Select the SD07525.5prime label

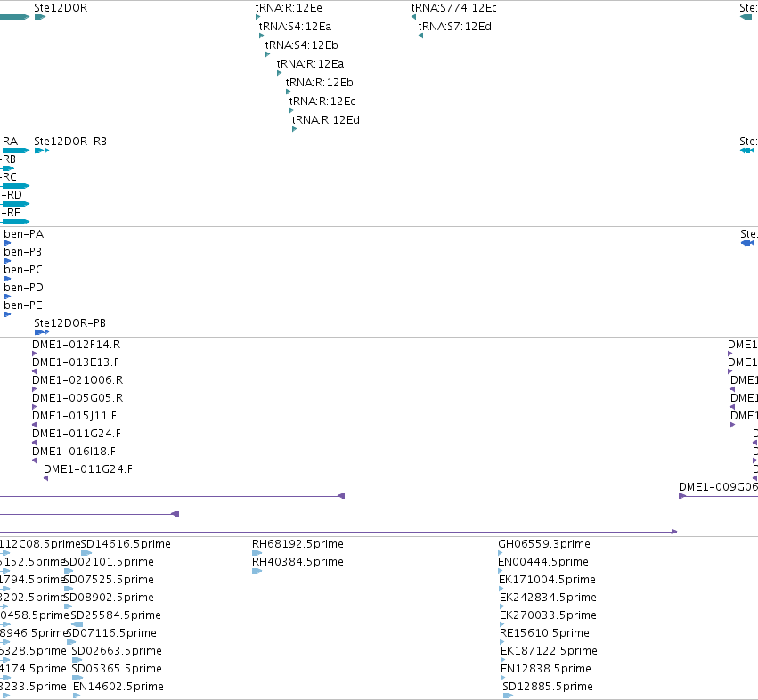[109, 580]
